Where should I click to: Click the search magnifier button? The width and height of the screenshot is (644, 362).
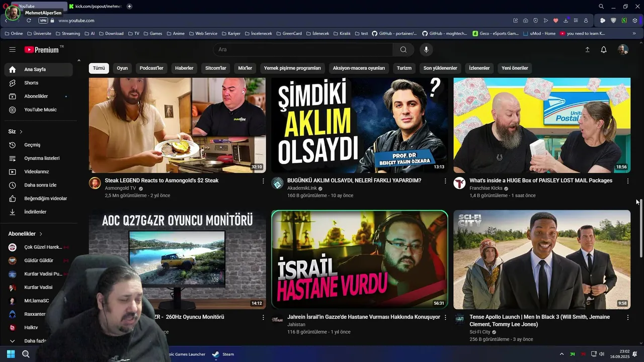coord(404,49)
